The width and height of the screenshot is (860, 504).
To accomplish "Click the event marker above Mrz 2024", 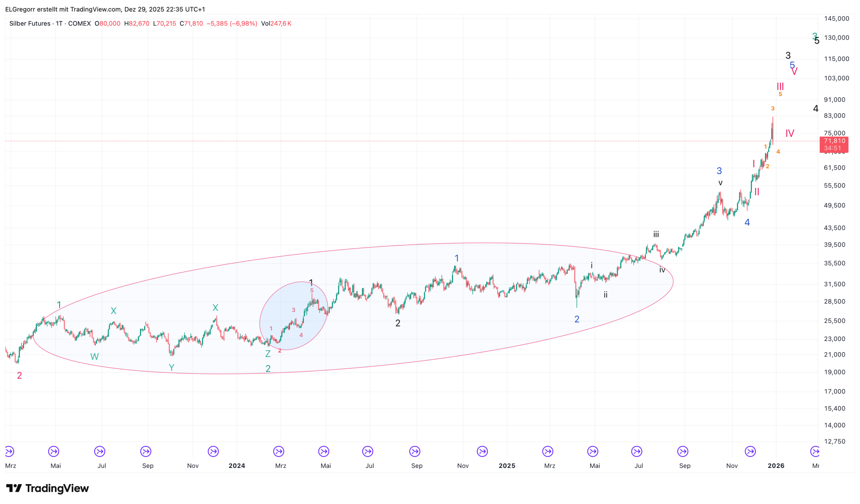I will 279,451.
